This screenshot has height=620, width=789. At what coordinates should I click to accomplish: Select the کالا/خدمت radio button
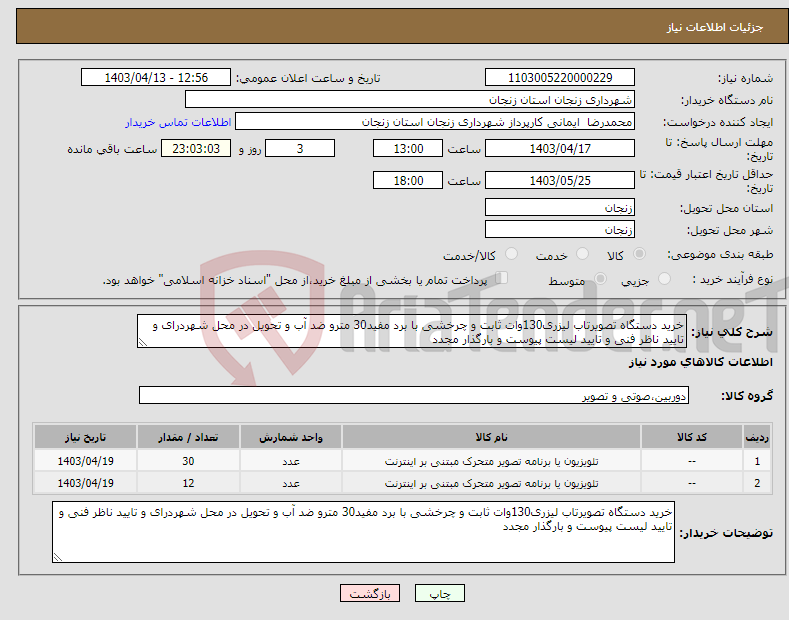pos(511,254)
